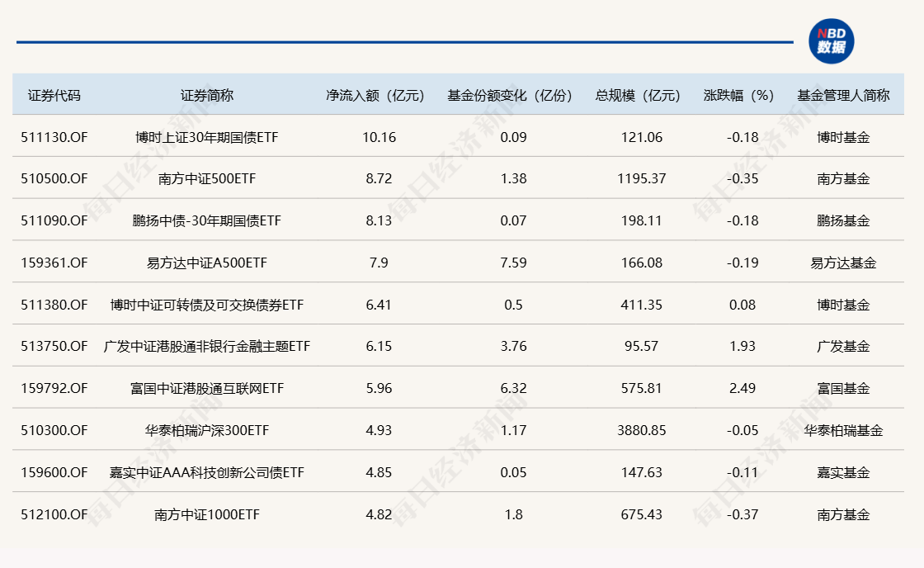This screenshot has width=924, height=568.
Task: Click fund name 嘉实中证AAA科技创新公司债ETF
Action: click(207, 472)
